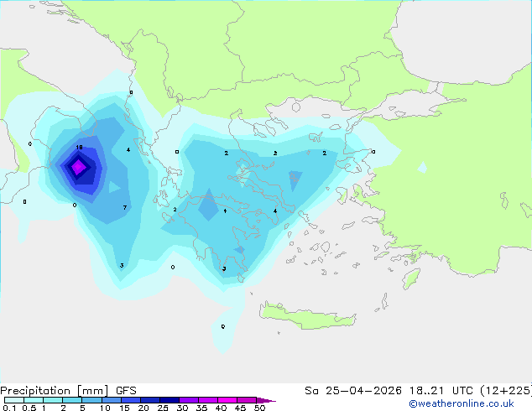Click the 0.1–0.5 mm legend color swatch
532x411 pixels.
[14, 400]
